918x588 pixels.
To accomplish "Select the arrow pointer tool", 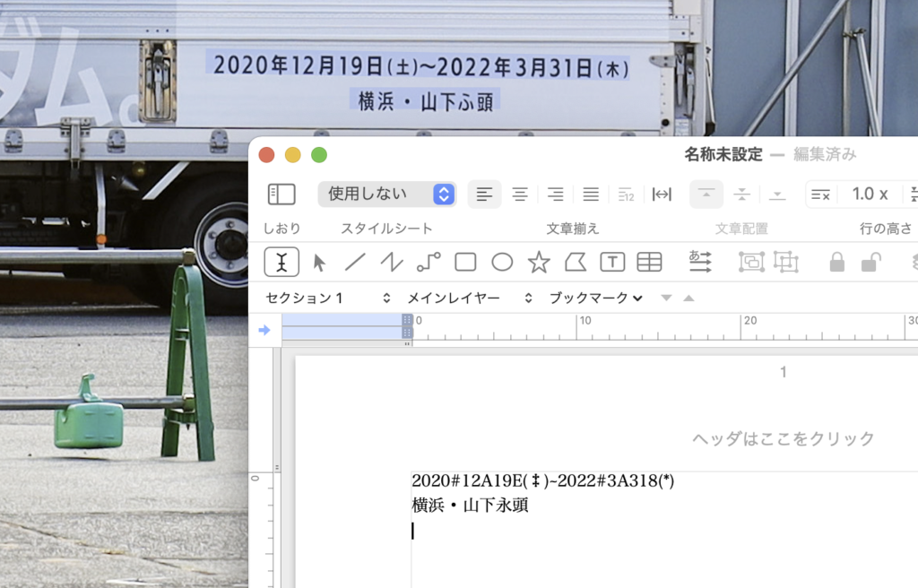I will [x=319, y=262].
